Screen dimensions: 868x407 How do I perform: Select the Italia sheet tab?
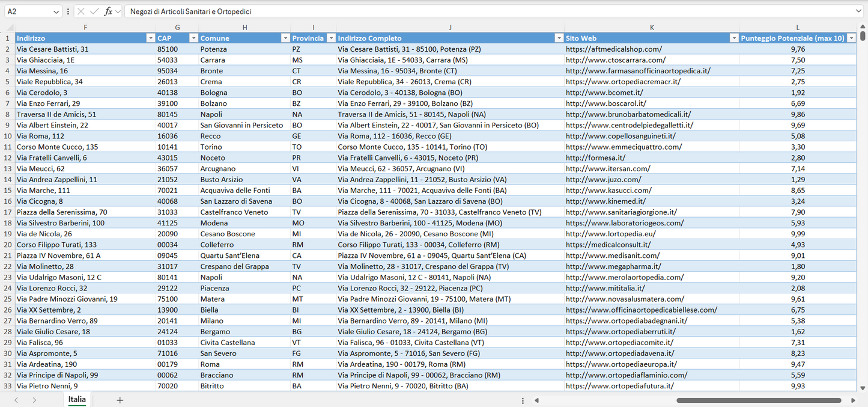[77, 399]
